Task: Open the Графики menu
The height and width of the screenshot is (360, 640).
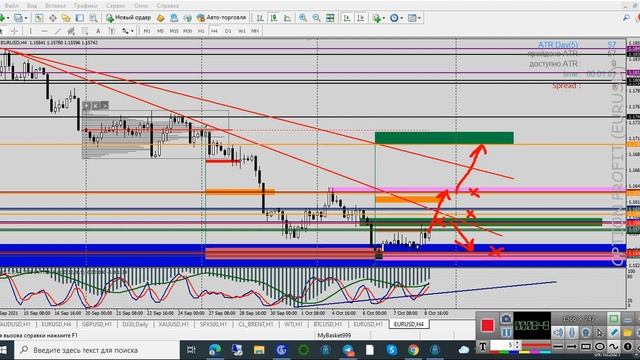Action: [86, 6]
